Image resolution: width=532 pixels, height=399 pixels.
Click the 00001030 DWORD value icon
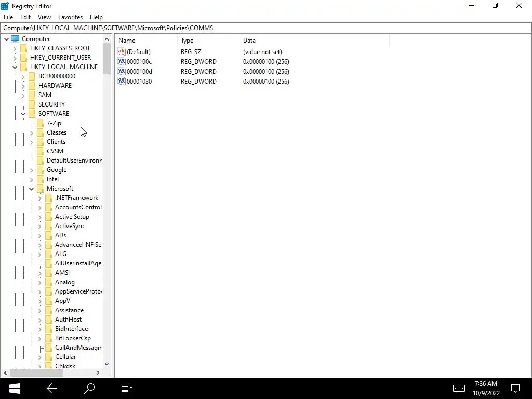tap(122, 81)
